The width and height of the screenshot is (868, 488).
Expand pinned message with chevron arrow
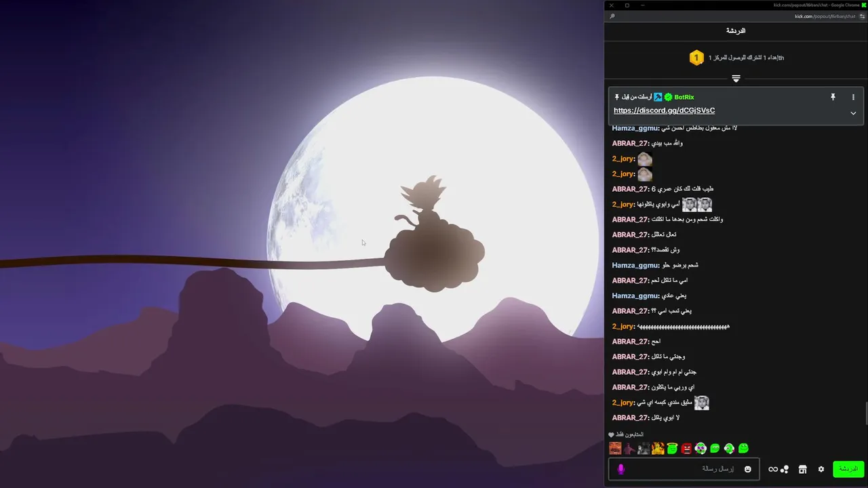pyautogui.click(x=853, y=113)
